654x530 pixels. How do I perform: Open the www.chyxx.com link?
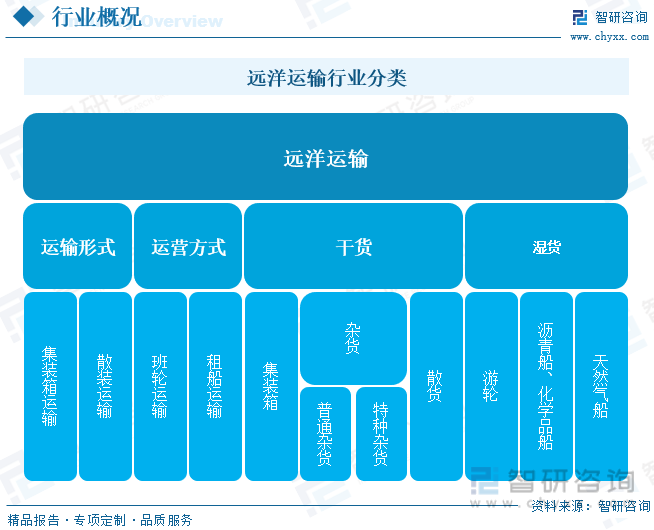[x=609, y=37]
